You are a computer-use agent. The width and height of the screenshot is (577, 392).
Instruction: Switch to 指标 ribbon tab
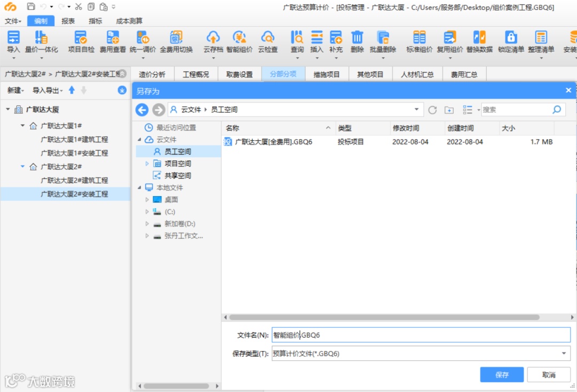click(95, 21)
